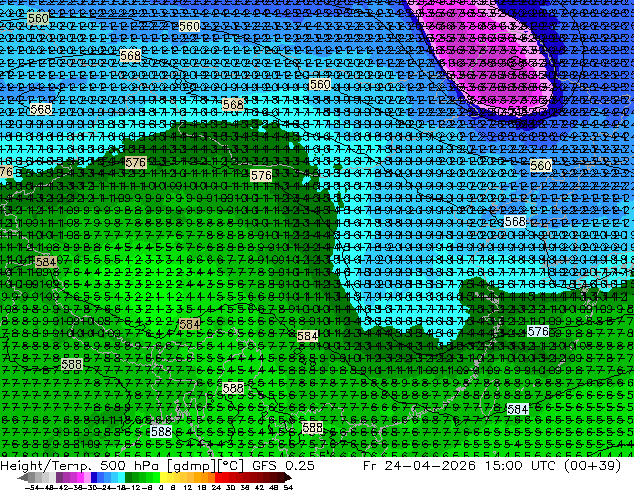Click the '-12' legend value
Image resolution: width=634 pixels, height=490 pixels.
(x=133, y=487)
